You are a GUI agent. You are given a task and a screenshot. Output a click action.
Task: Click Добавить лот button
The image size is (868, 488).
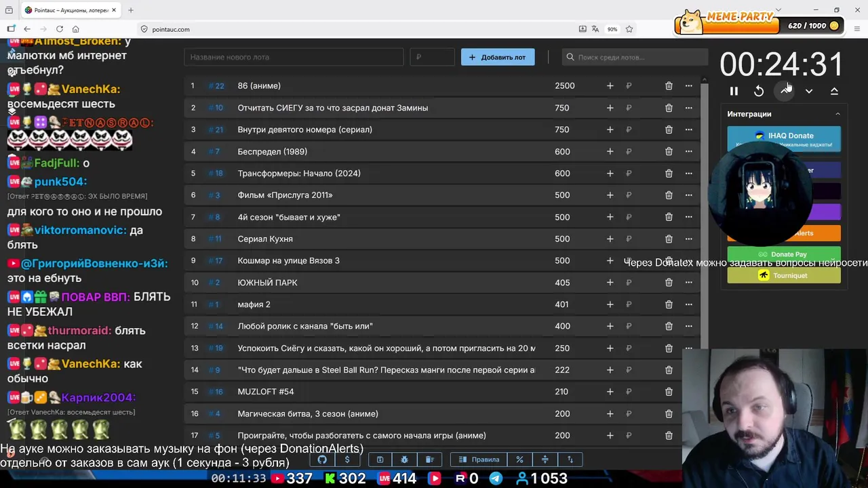(498, 57)
